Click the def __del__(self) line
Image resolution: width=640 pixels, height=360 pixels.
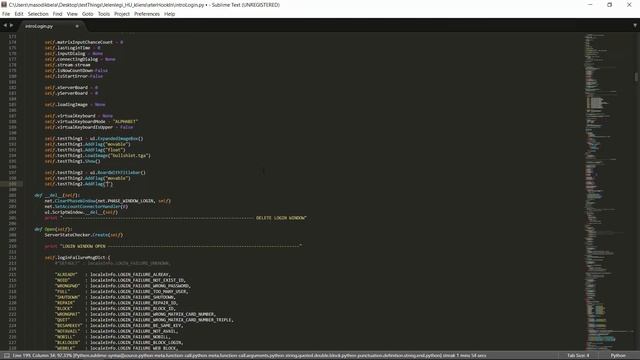(57, 195)
